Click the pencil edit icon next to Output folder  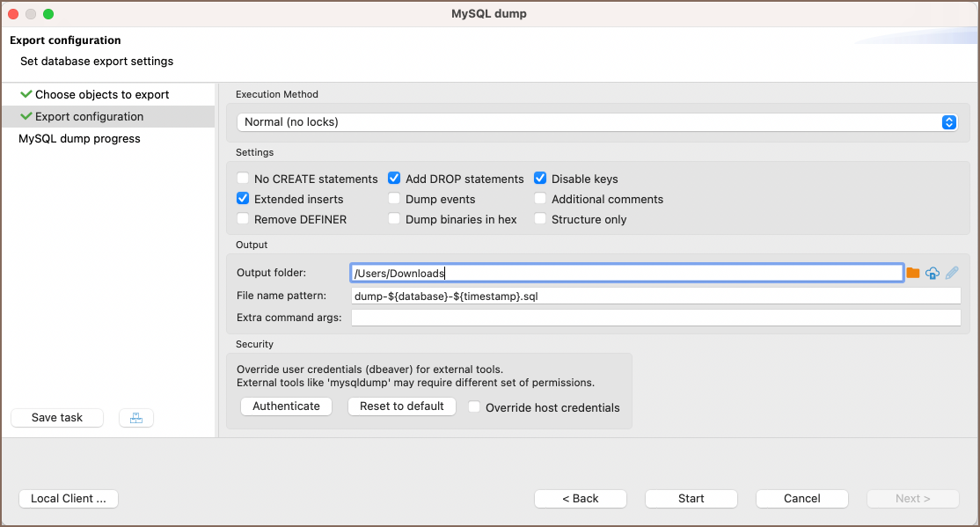tap(952, 274)
